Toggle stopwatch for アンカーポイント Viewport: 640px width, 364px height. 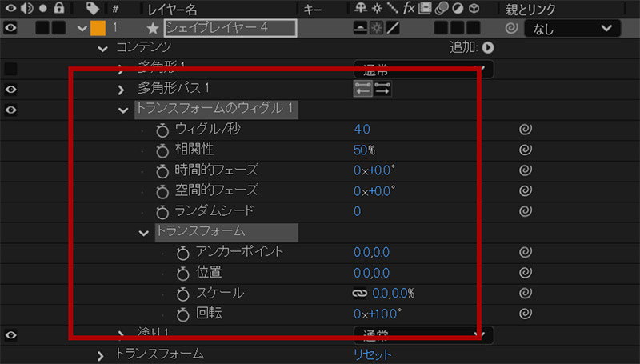[x=183, y=253]
